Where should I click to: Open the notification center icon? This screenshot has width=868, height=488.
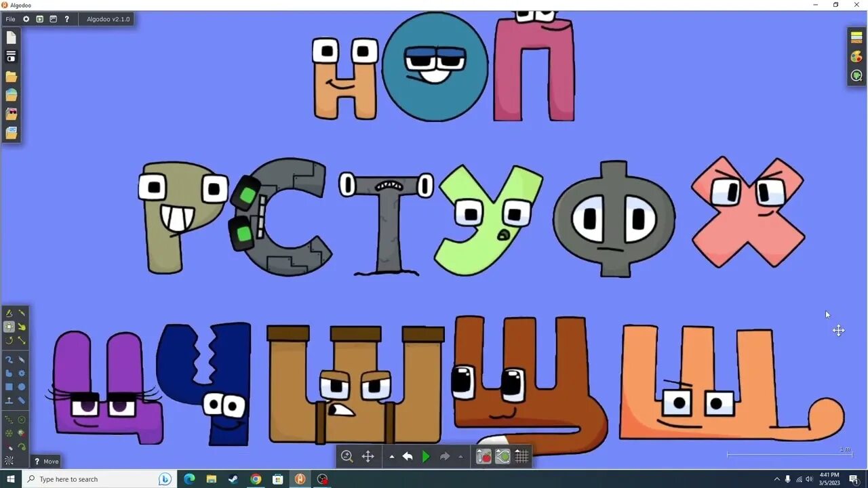click(854, 479)
